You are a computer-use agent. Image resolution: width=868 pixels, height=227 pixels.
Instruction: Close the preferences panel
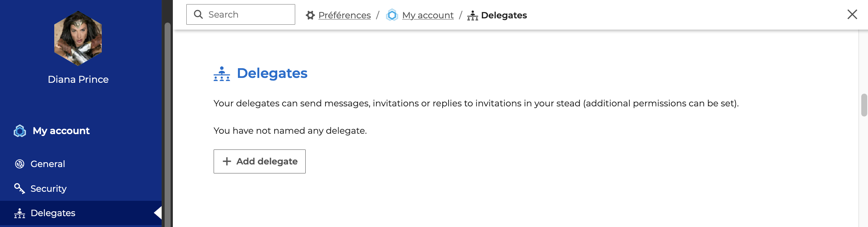click(852, 15)
